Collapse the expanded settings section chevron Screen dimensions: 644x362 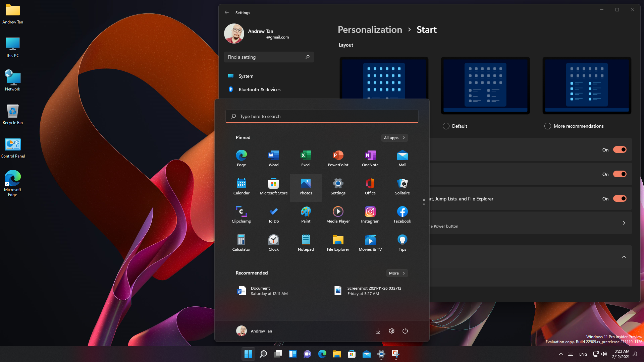click(x=624, y=257)
